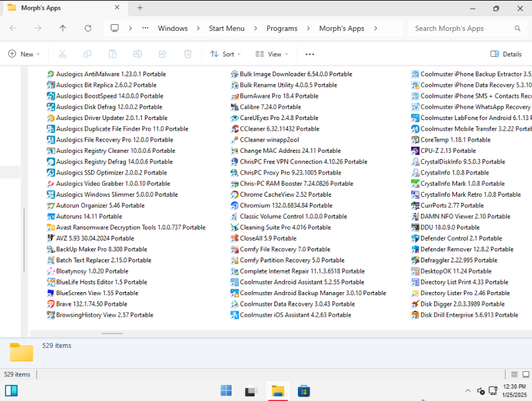Image resolution: width=532 pixels, height=401 pixels.
Task: Click the BurnAware Pro icon
Action: (235, 97)
